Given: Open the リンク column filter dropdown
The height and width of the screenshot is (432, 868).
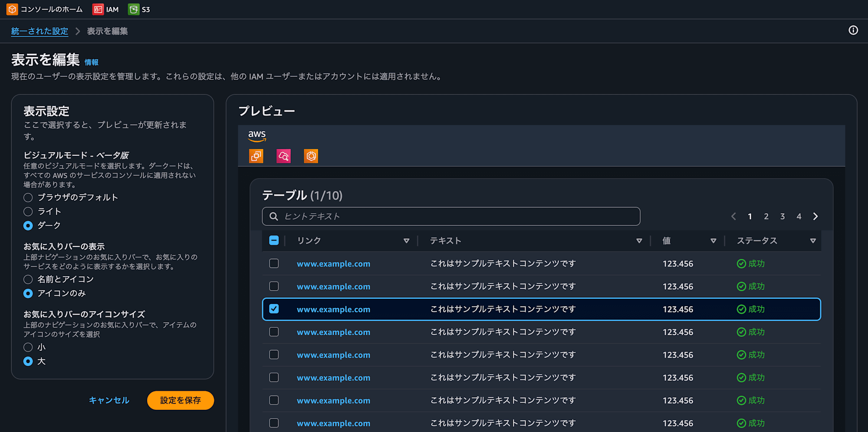Looking at the screenshot, I should [407, 241].
